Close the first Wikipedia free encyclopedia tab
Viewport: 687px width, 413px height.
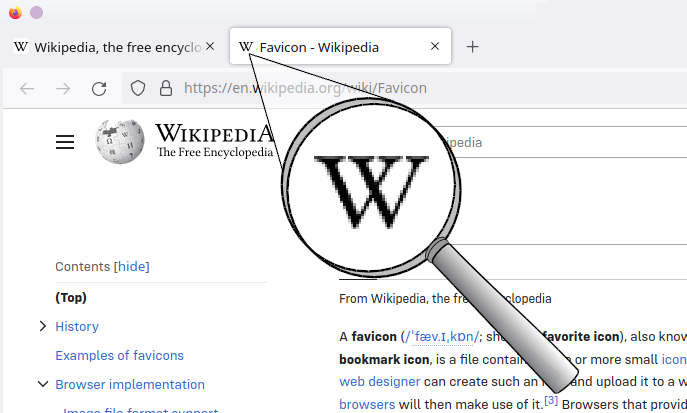pyautogui.click(x=210, y=46)
